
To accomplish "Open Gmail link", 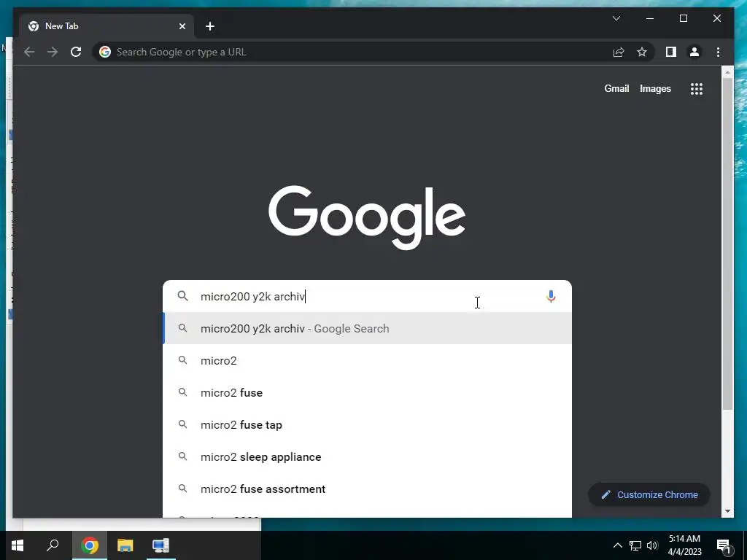I will point(616,88).
